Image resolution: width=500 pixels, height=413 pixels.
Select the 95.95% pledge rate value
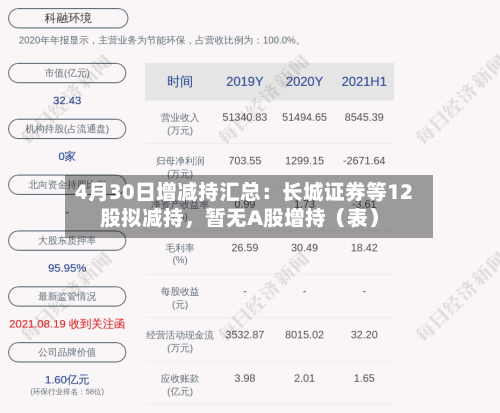[67, 268]
